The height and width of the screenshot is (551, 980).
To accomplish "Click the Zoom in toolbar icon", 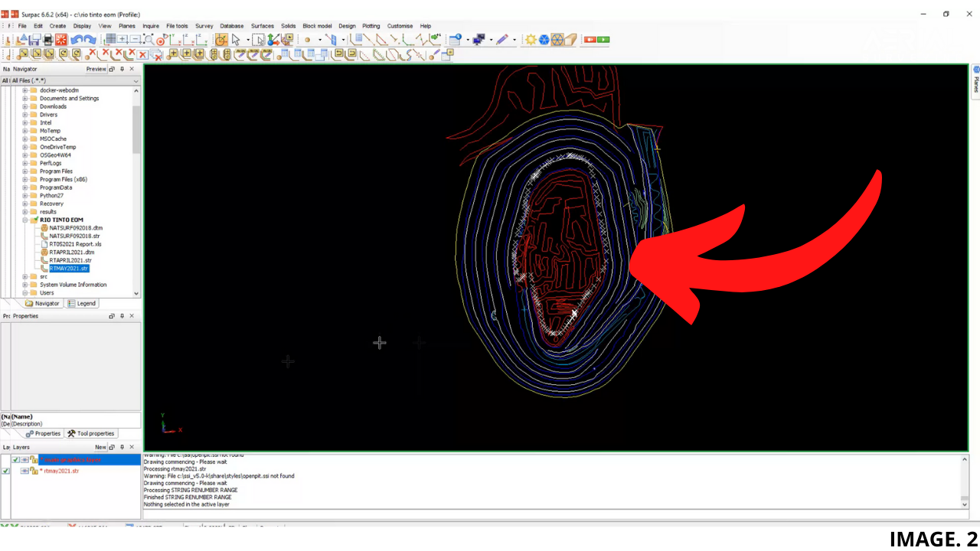I will (x=122, y=39).
